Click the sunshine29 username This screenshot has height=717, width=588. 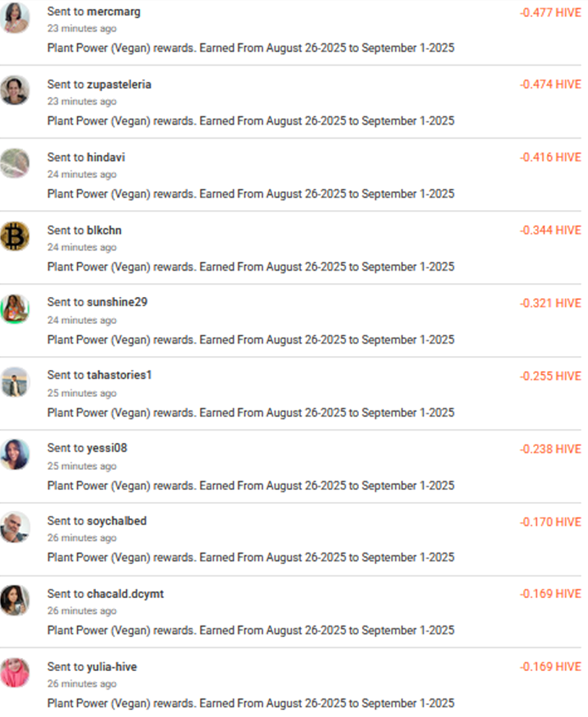coord(117,302)
